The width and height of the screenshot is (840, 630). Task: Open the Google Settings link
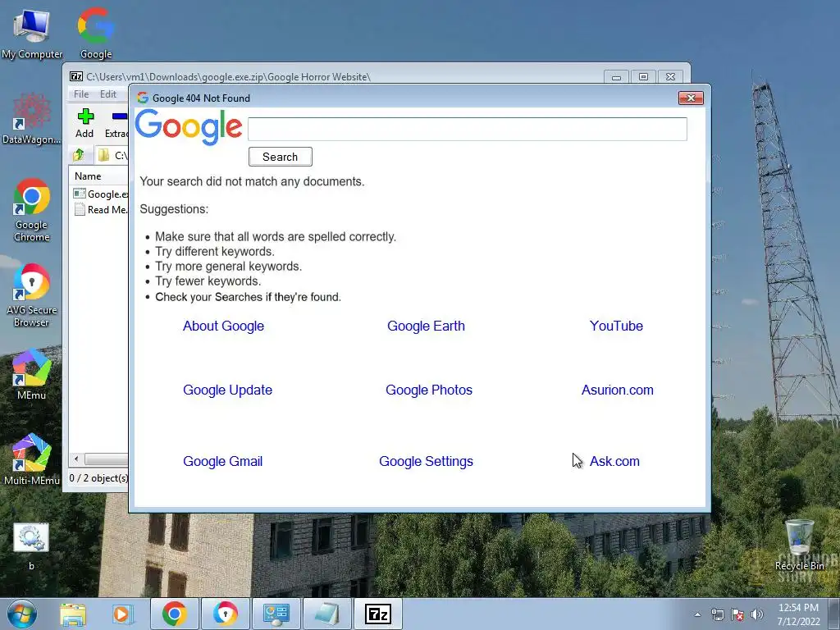[426, 461]
